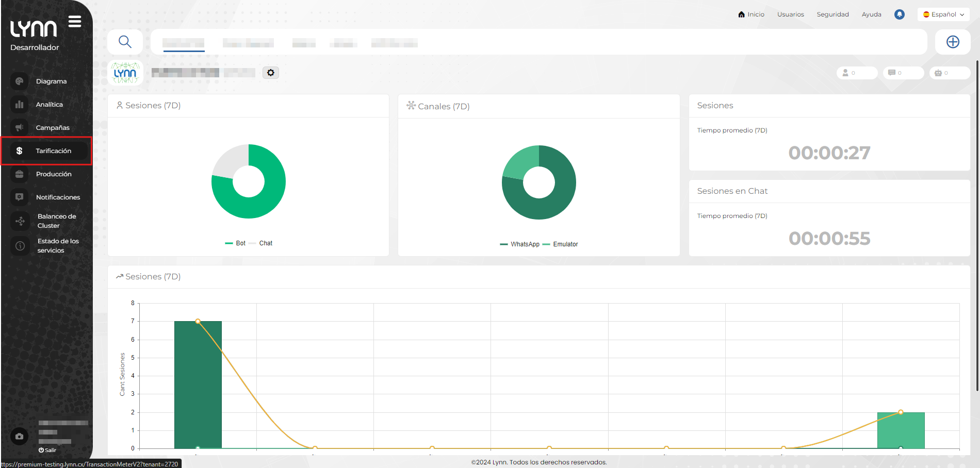
Task: Open the search magnifier icon
Action: [125, 42]
